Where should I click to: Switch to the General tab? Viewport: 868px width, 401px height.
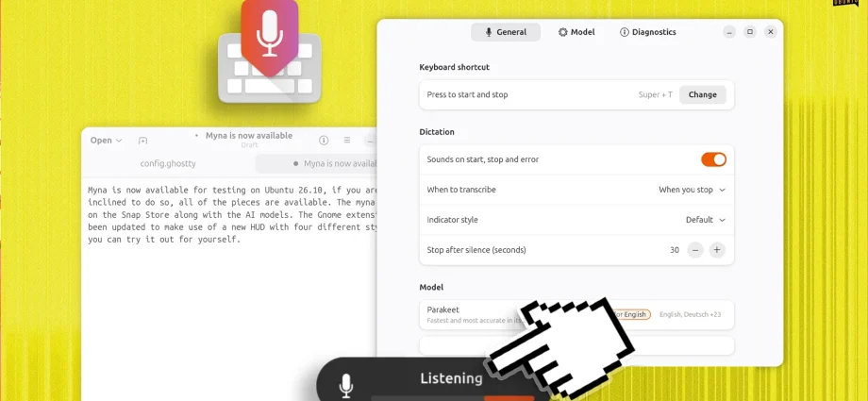pos(506,32)
